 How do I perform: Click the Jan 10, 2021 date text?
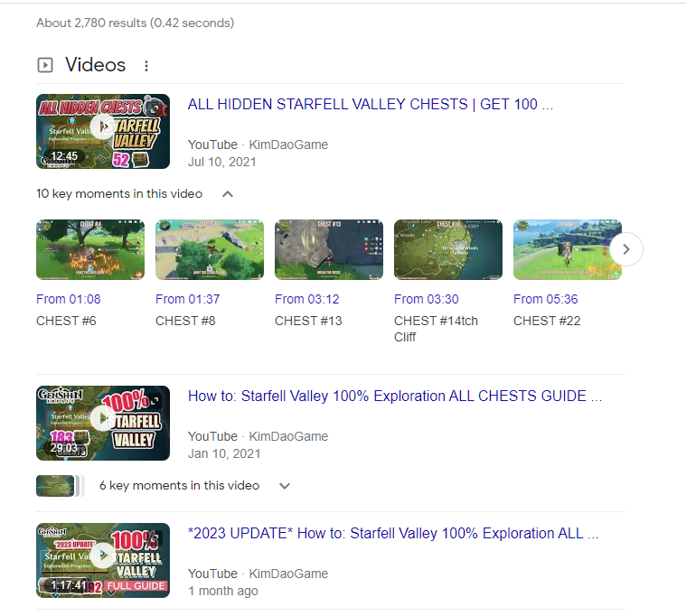[224, 453]
